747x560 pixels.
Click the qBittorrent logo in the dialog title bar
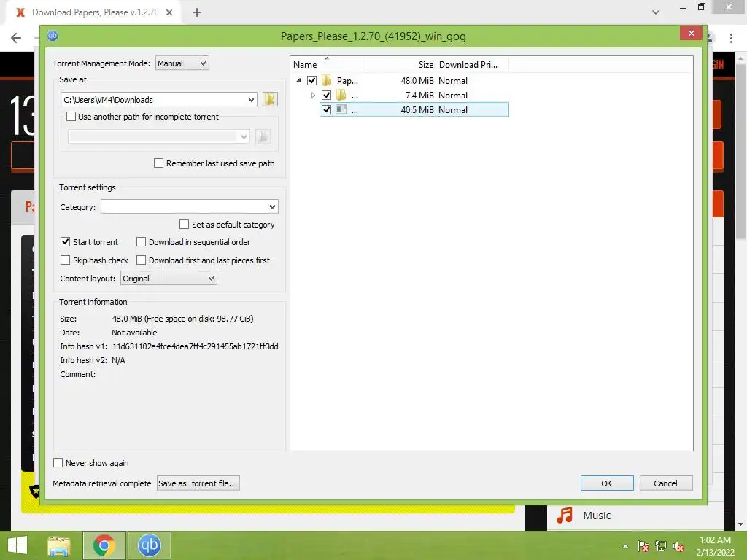click(53, 36)
